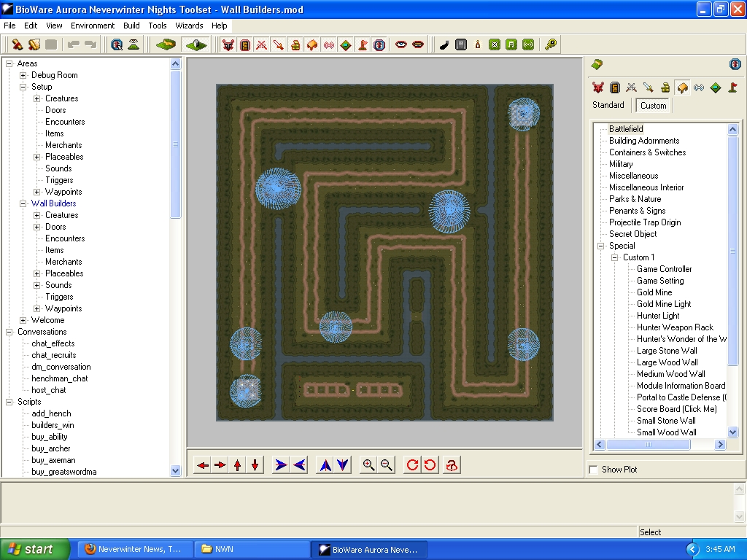This screenshot has width=747, height=560.
Task: Open the Wizards menu
Action: pyautogui.click(x=189, y=26)
